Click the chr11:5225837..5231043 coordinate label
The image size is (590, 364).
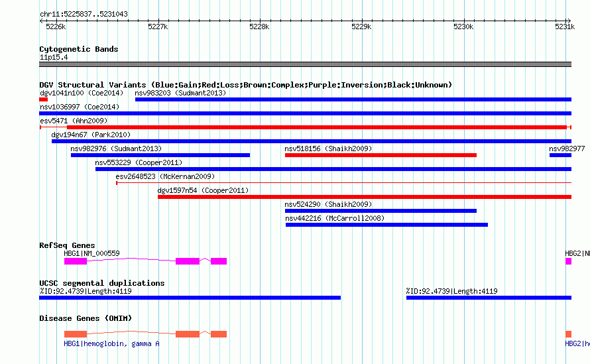coord(84,14)
